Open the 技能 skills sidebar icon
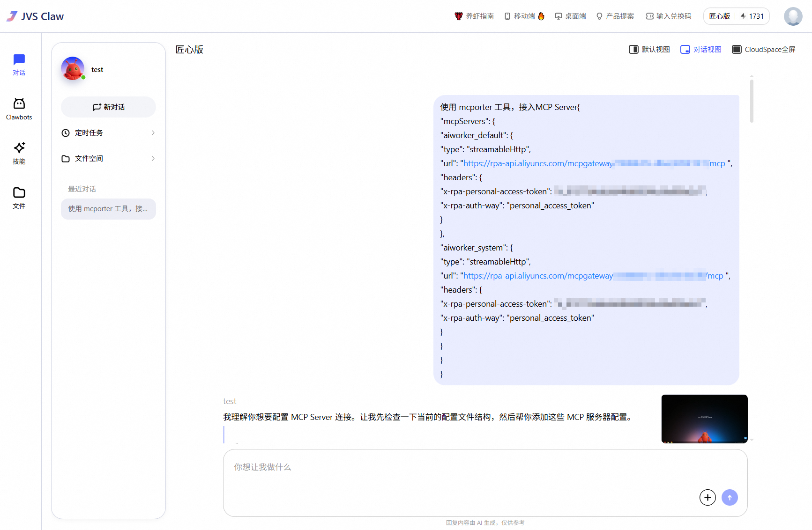Viewport: 812px width, 530px height. tap(19, 154)
